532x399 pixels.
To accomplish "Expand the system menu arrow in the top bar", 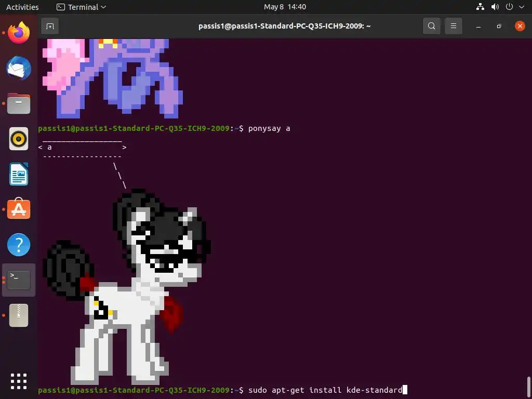I will point(522,7).
